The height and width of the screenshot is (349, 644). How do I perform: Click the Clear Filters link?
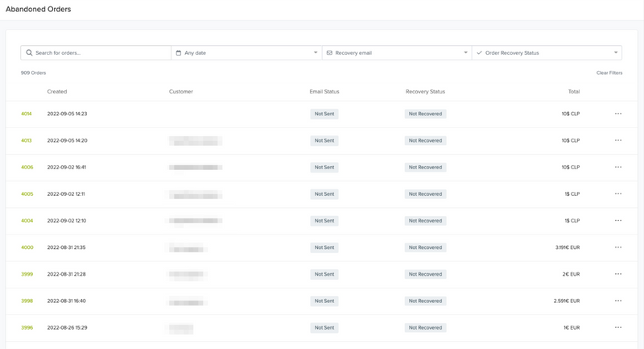click(609, 73)
